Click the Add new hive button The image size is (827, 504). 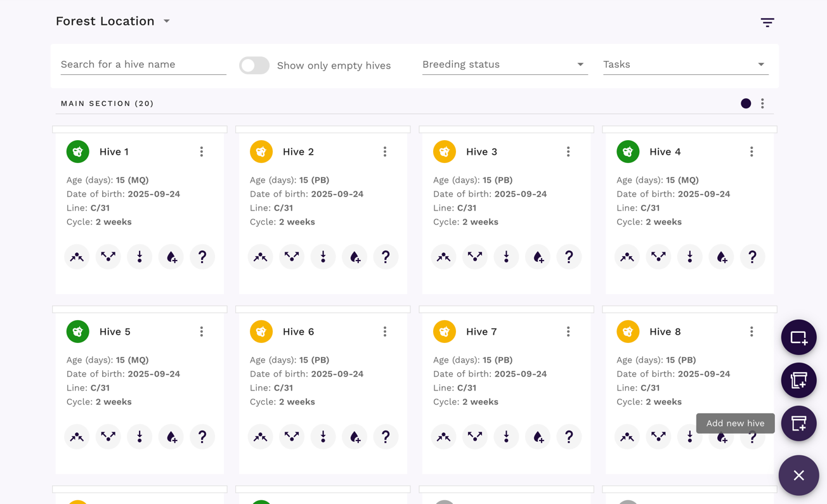(x=798, y=423)
